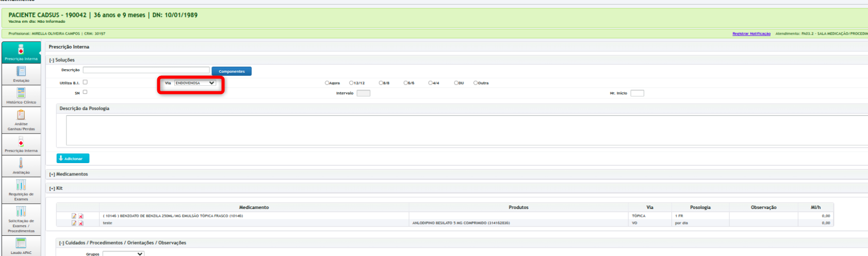The width and height of the screenshot is (868, 256).
Task: Delete the 'teste' medication row
Action: (81, 223)
